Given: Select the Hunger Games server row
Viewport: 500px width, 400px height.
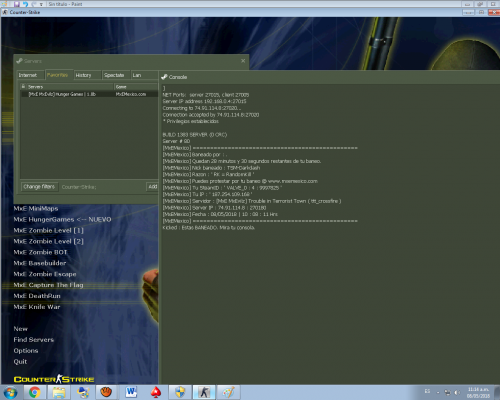Looking at the screenshot, I should [x=89, y=94].
